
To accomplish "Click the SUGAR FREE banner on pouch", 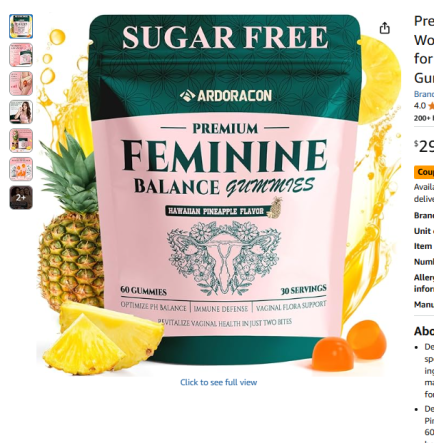I will [225, 37].
